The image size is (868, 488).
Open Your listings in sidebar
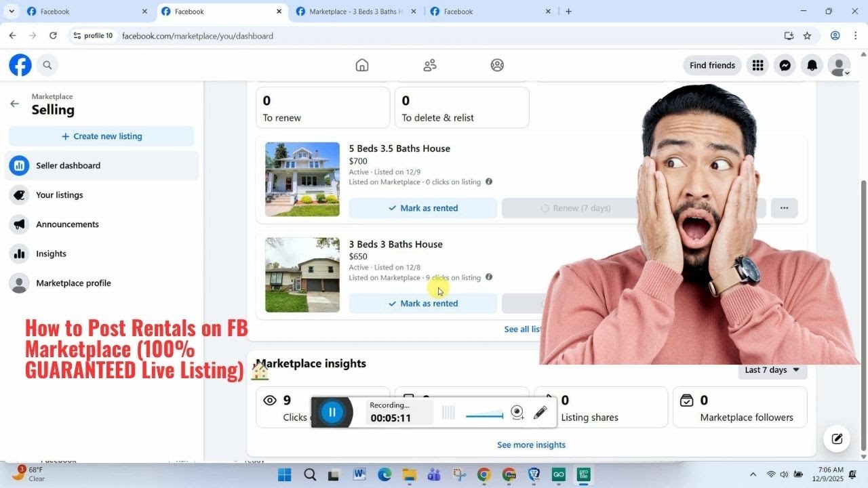102,195
